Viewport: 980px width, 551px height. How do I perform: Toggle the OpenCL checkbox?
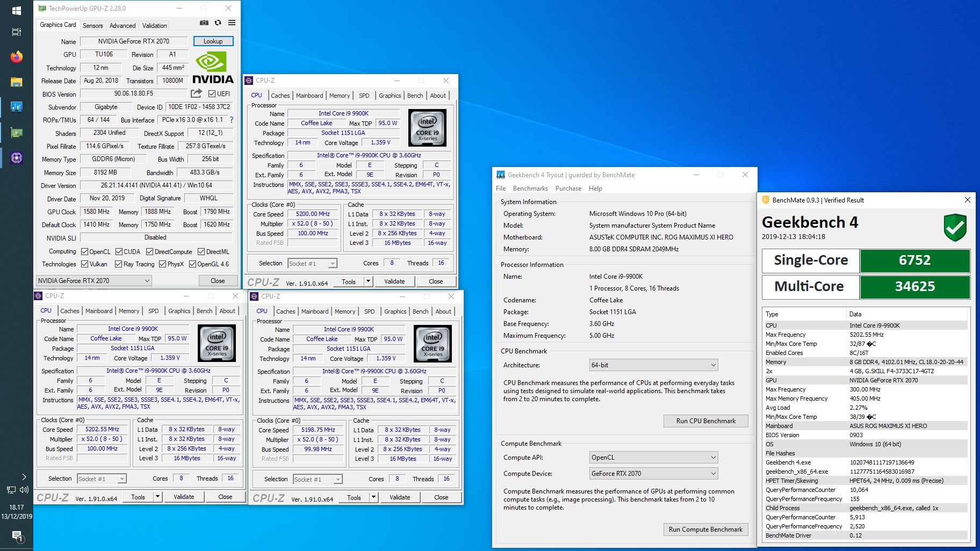point(84,251)
